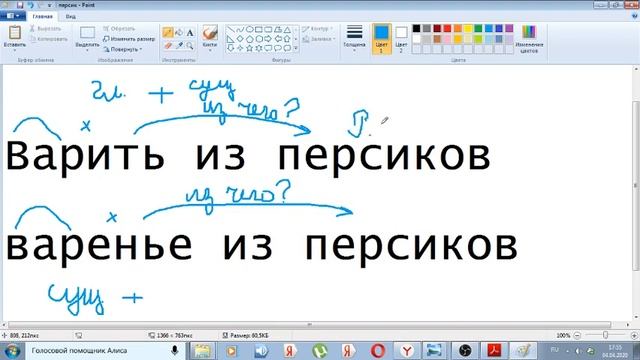Open Paint Help question mark button
The width and height of the screenshot is (640, 360).
pyautogui.click(x=635, y=16)
